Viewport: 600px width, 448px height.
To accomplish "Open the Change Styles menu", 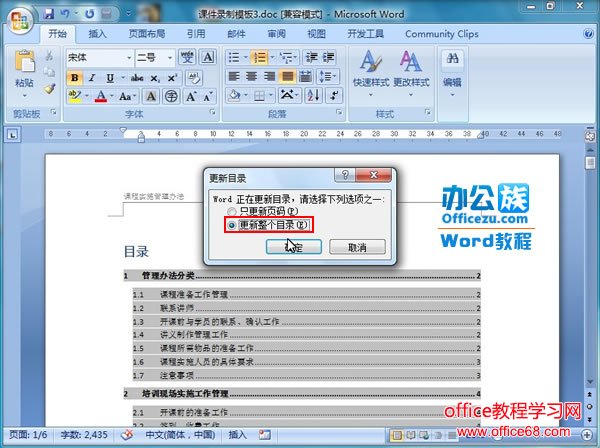I will tap(411, 73).
